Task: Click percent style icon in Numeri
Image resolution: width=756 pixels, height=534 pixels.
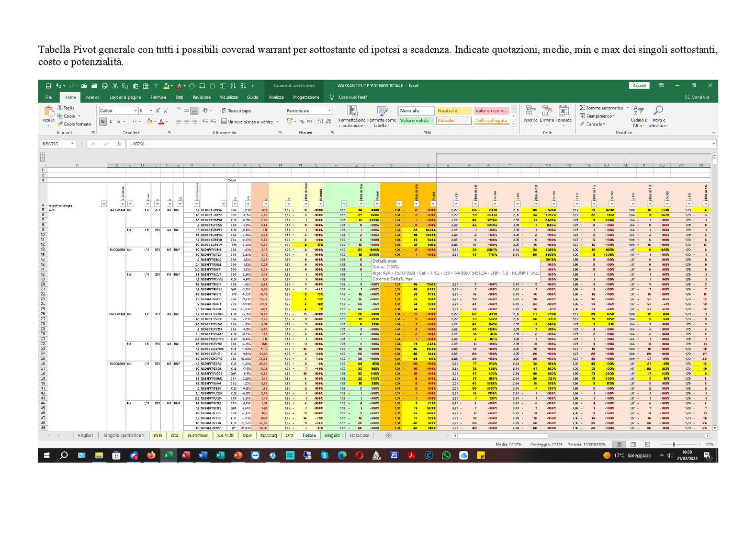Action: (x=302, y=121)
